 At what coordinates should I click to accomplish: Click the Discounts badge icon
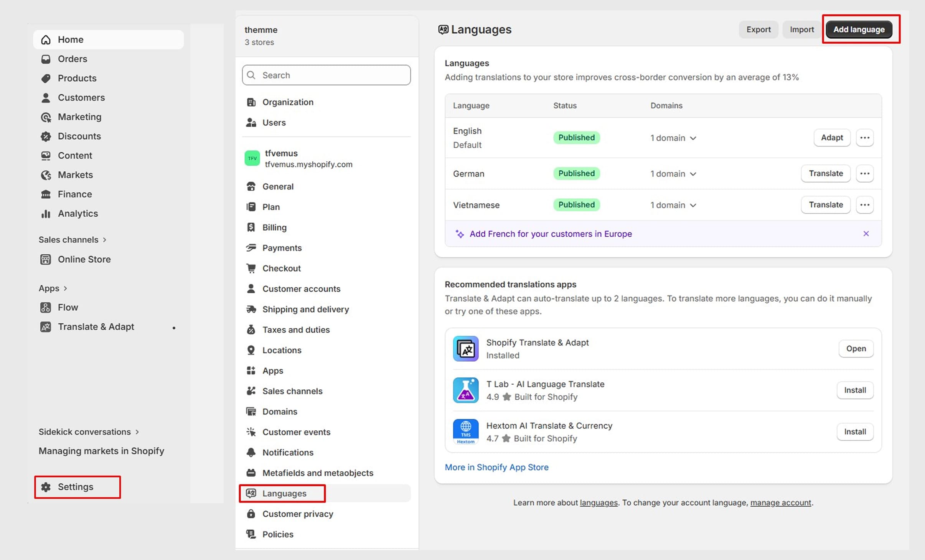46,136
